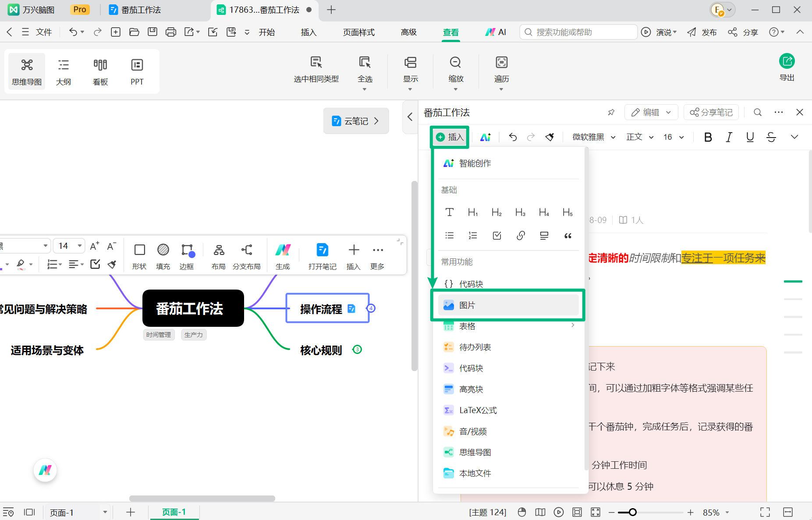Viewport: 812px width, 520px height.
Task: Insert a quote block from basics grid
Action: (568, 236)
